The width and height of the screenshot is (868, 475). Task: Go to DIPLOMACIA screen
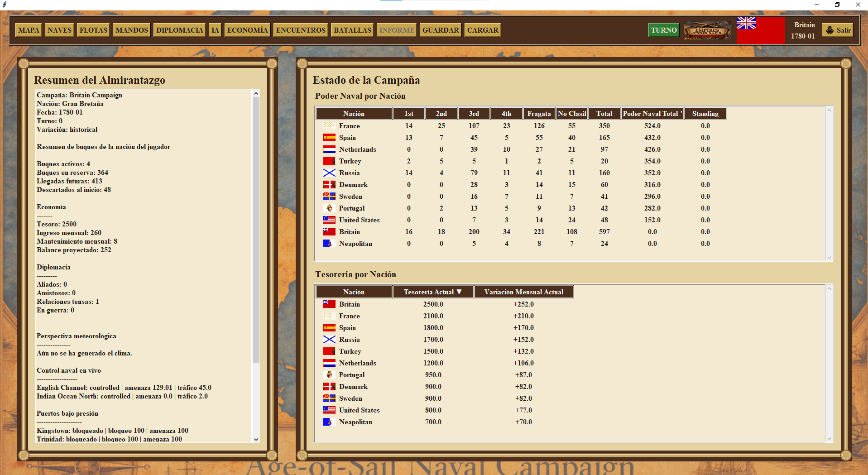pyautogui.click(x=179, y=30)
